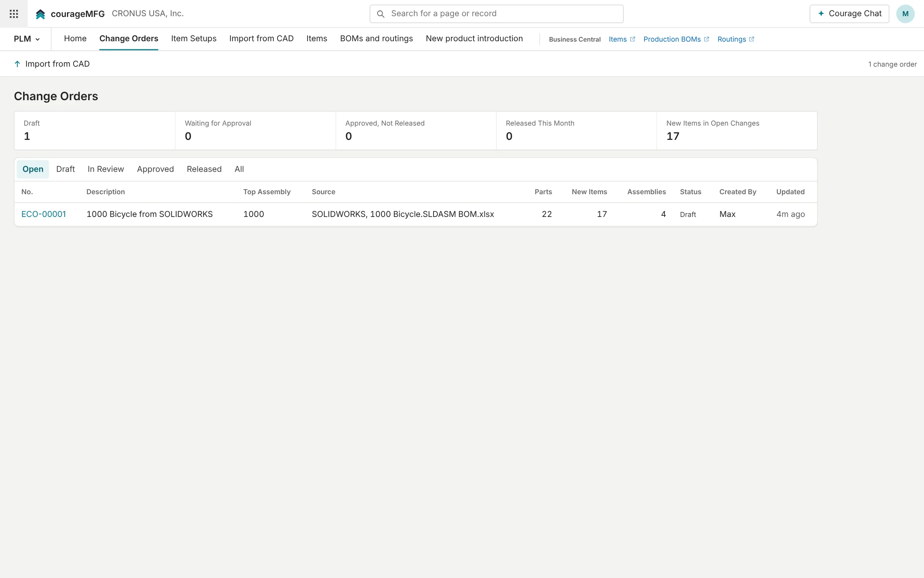
Task: Click the Updated column header
Action: pos(790,192)
